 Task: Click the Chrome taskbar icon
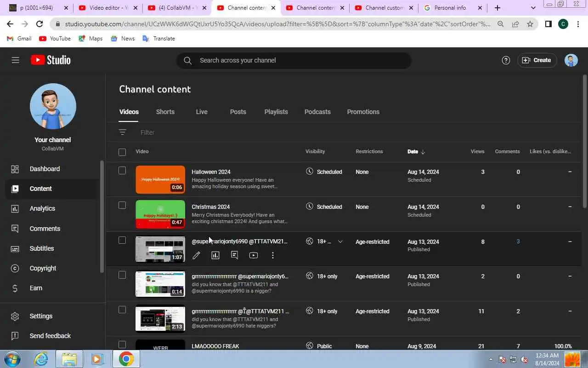(126, 359)
